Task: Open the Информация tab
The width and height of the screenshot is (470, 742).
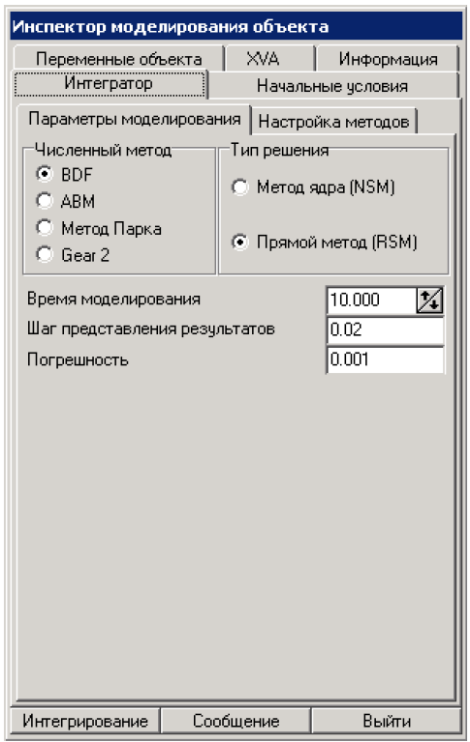Action: tap(388, 59)
